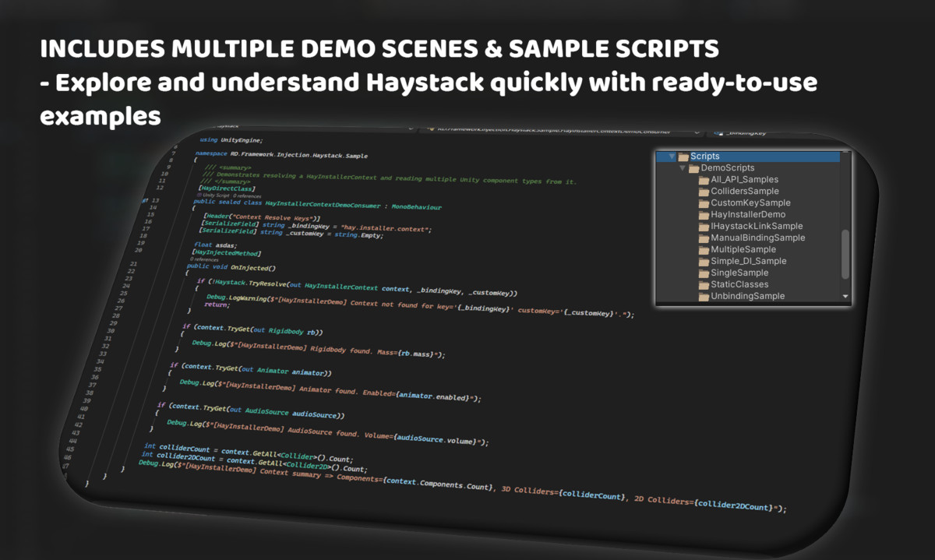Image resolution: width=935 pixels, height=560 pixels.
Task: Click the scroll-down arrow in folder tree
Action: coord(845,297)
